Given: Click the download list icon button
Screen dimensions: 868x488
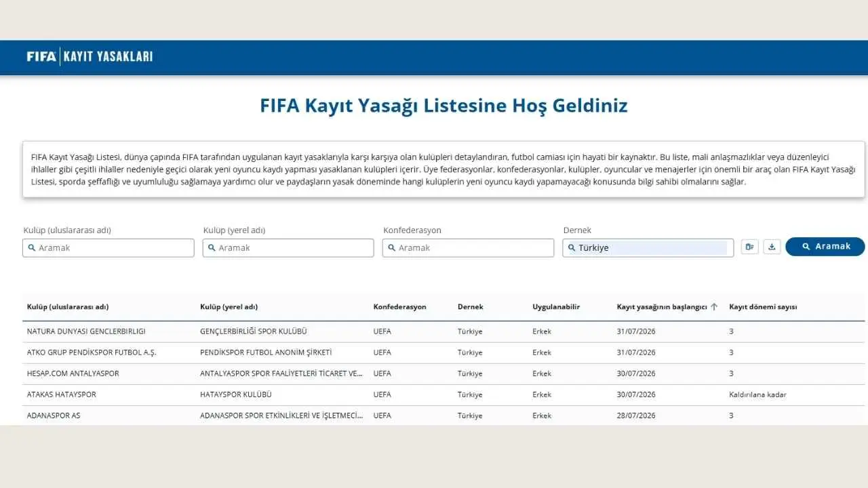Looking at the screenshot, I should pos(772,247).
